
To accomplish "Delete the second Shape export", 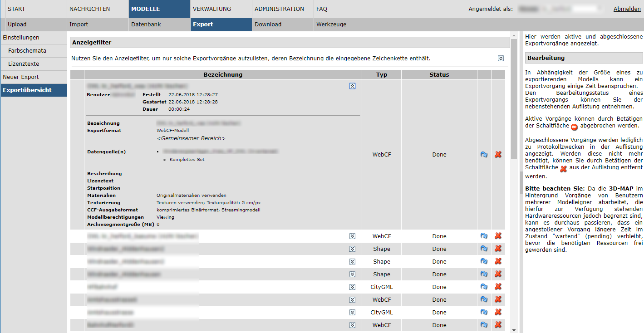I will point(498,261).
